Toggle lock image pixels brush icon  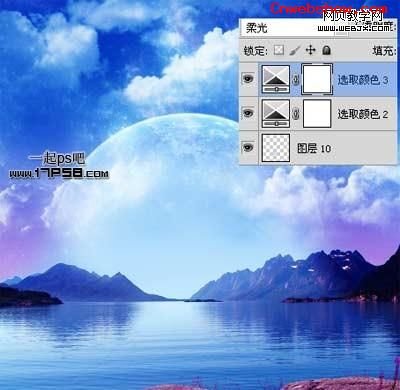click(x=295, y=50)
